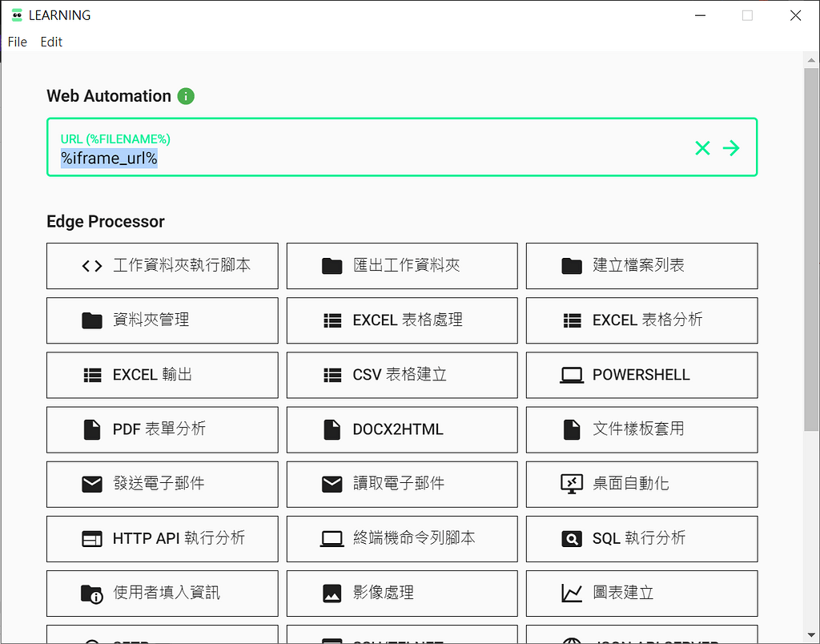Open the SQL 執行分析 search tool

[x=641, y=538]
